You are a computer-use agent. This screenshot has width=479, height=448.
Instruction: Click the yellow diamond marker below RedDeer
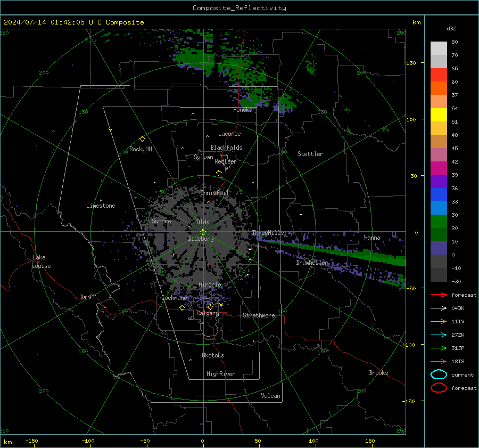pyautogui.click(x=219, y=173)
